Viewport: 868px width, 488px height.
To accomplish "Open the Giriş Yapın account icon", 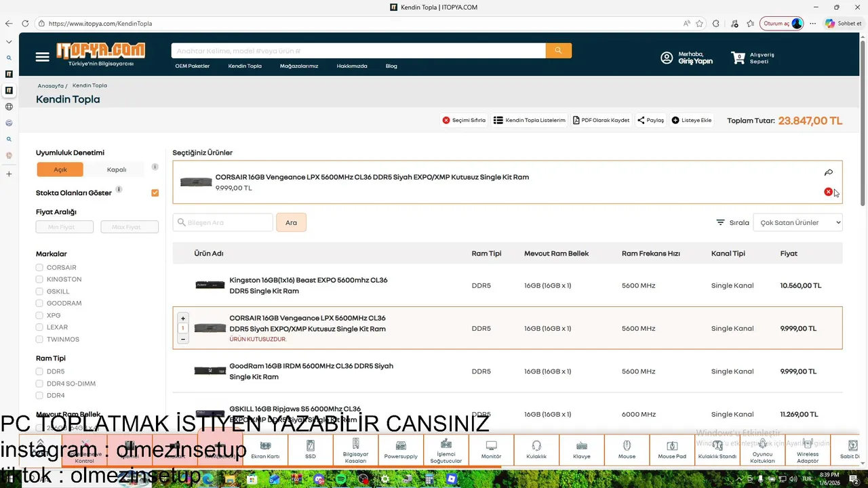I will click(667, 58).
